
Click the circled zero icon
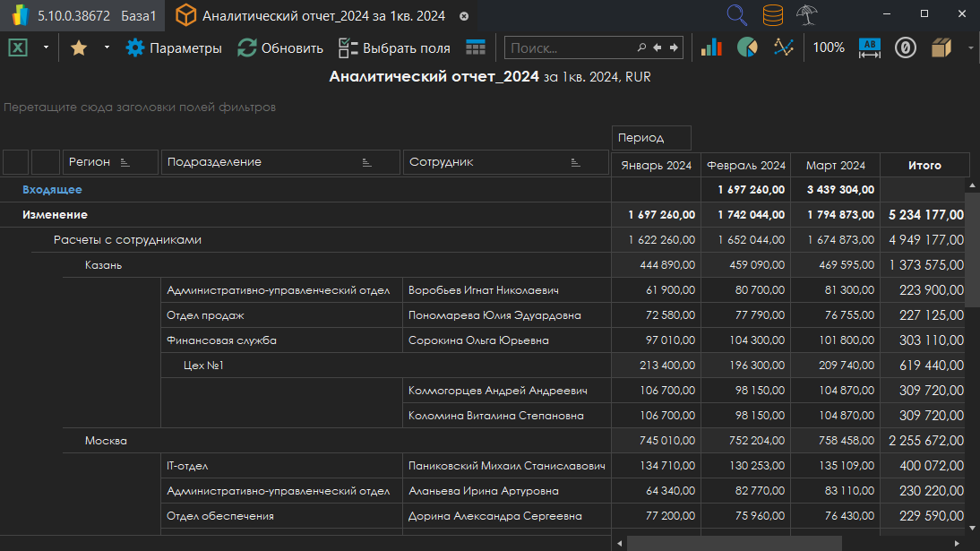coord(905,47)
